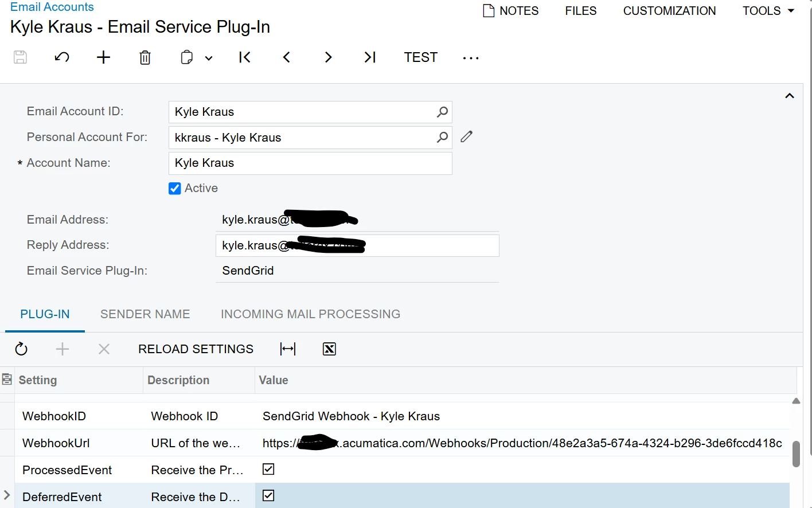The width and height of the screenshot is (812, 508).
Task: Click 'Webhook ID' description cell
Action: 199,416
